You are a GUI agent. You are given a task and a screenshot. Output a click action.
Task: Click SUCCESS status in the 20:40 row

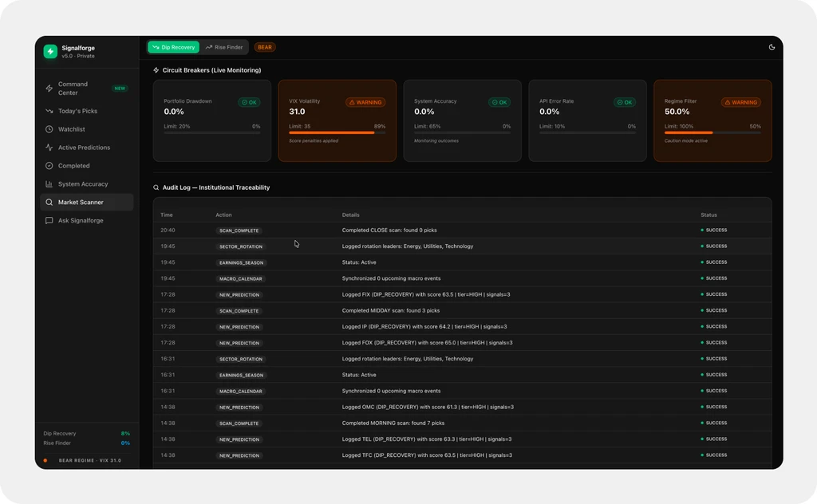[x=714, y=230]
